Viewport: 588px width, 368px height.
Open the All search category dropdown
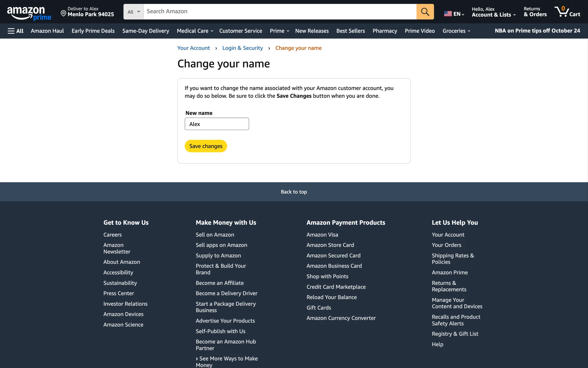click(134, 12)
